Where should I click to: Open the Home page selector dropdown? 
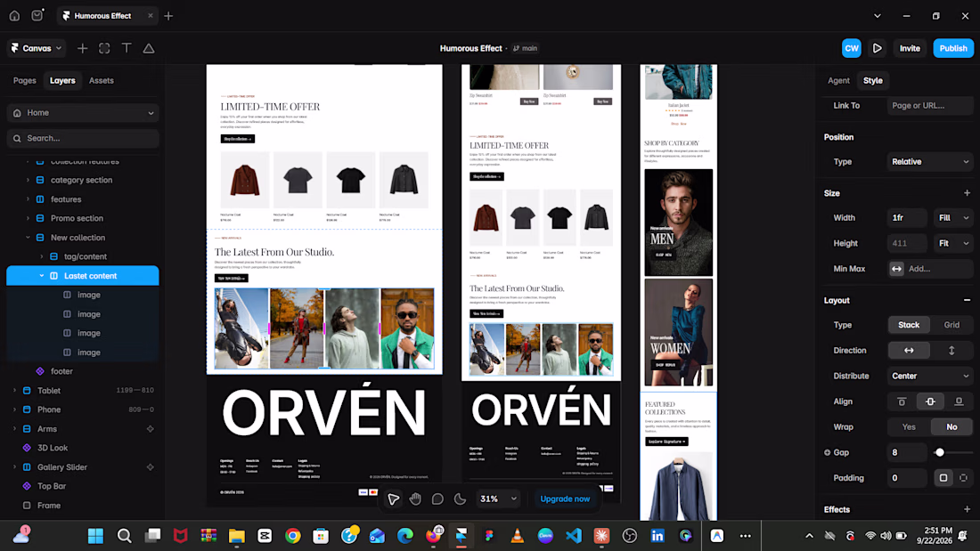point(83,113)
